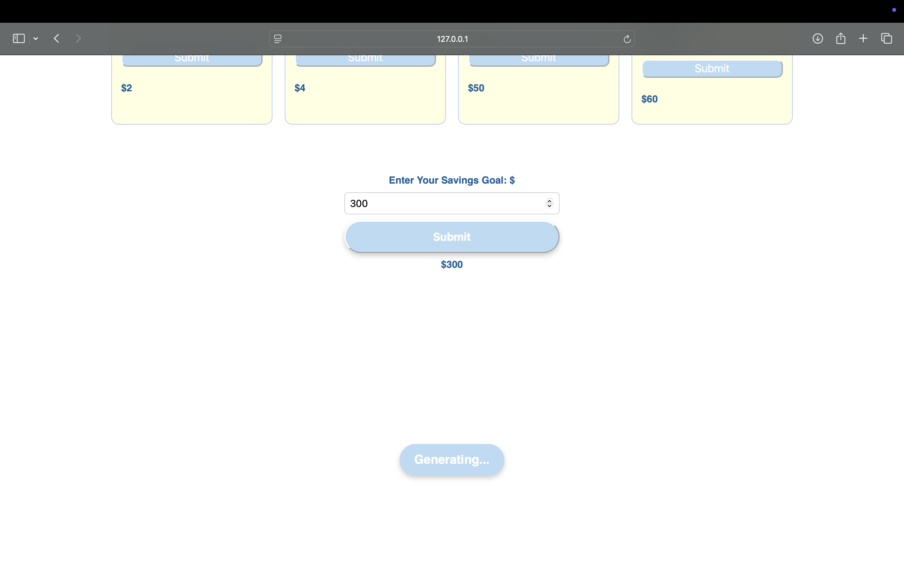
Task: Show the tab overview icon
Action: point(886,38)
